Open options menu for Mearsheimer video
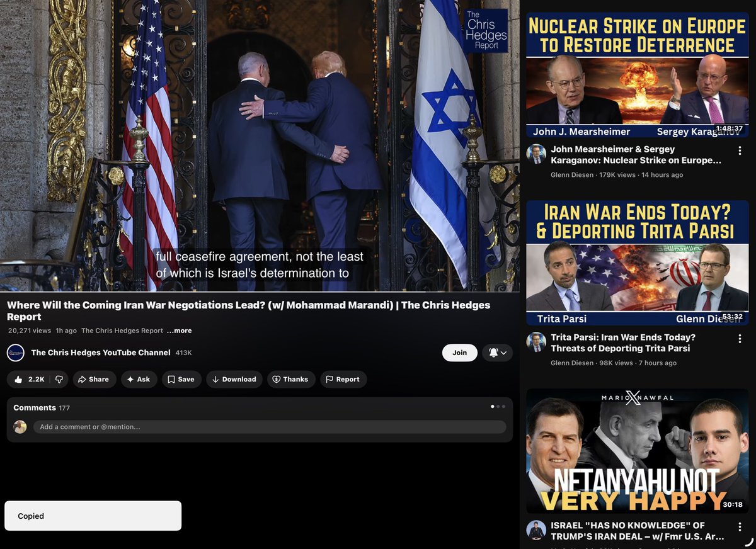Screen dimensions: 756x549 [x=740, y=151]
